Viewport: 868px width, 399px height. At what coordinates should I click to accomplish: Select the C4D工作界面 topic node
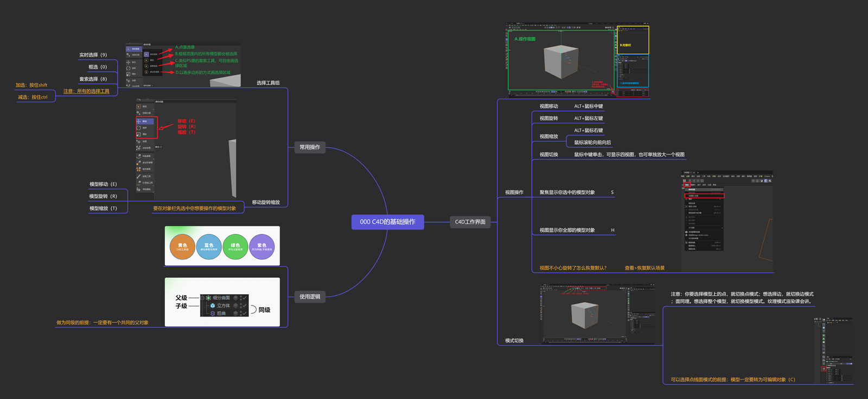click(x=470, y=221)
